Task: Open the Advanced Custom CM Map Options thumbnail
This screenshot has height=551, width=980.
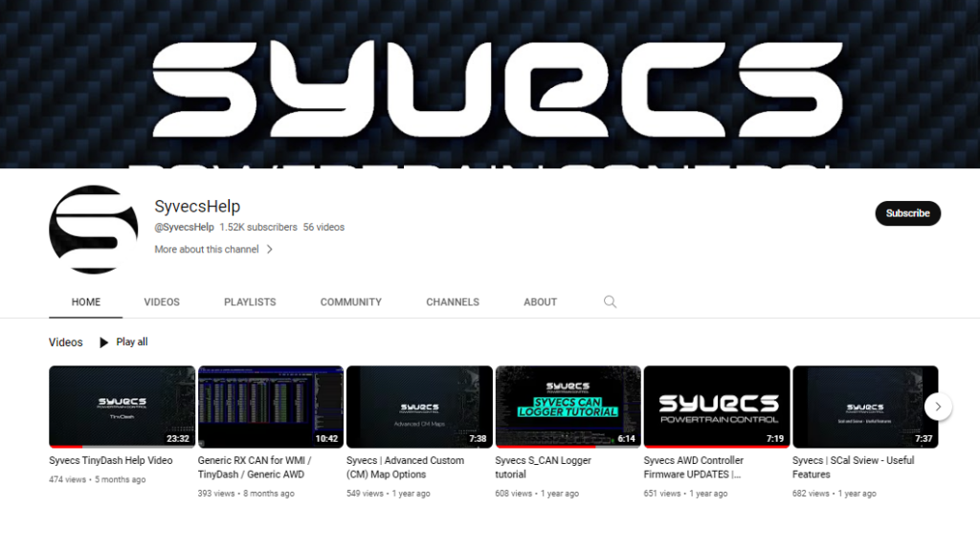Action: click(418, 406)
